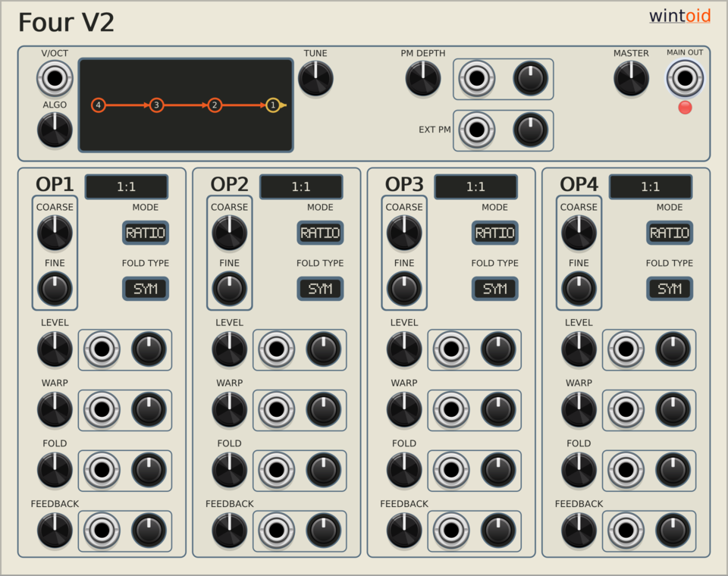Click the OP2 LEVEL CV input jack
The image size is (728, 576).
click(x=276, y=349)
